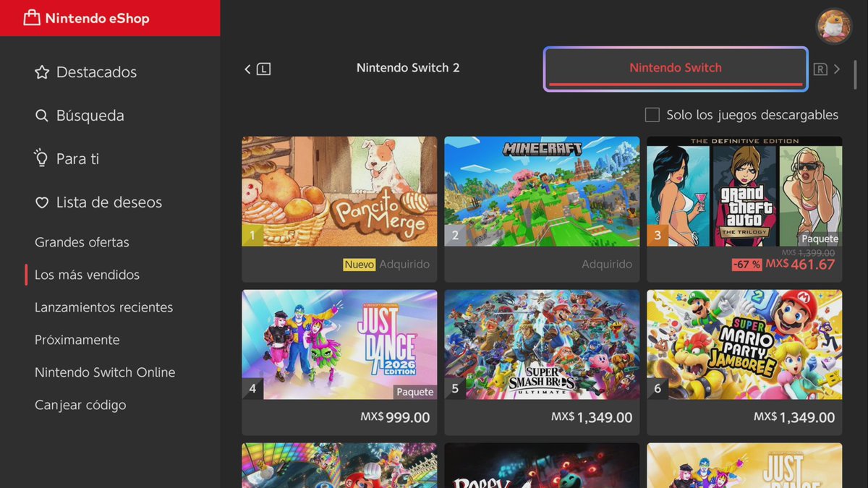Open Canjear código
Screen dimensions: 868x488
(80, 405)
